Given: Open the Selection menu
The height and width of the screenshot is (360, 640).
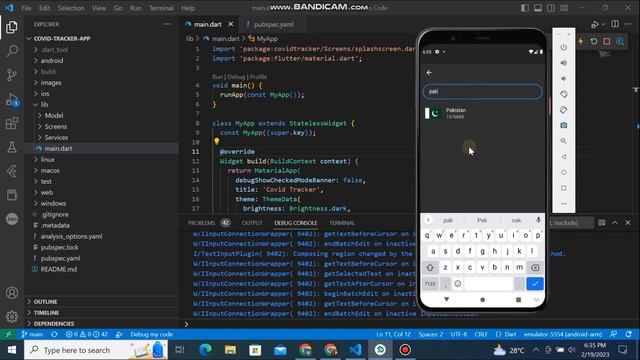Looking at the screenshot, I should 71,8.
